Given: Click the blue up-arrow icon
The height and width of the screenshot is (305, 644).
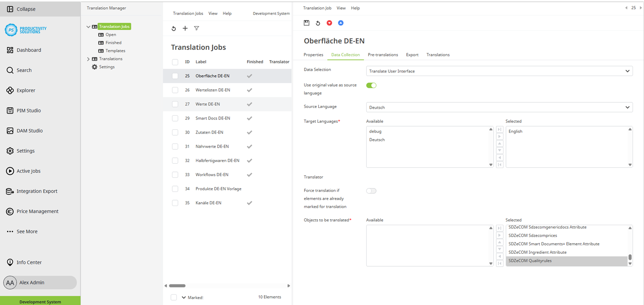Looking at the screenshot, I should pos(340,23).
